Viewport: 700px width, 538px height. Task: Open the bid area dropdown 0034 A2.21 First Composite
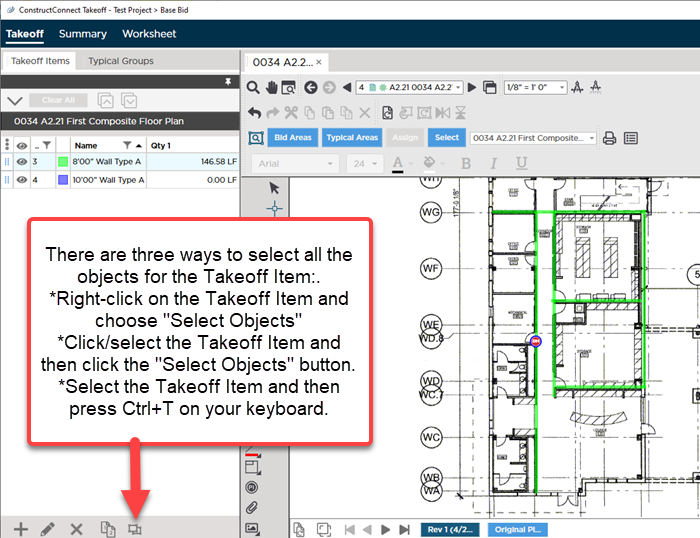pos(533,138)
